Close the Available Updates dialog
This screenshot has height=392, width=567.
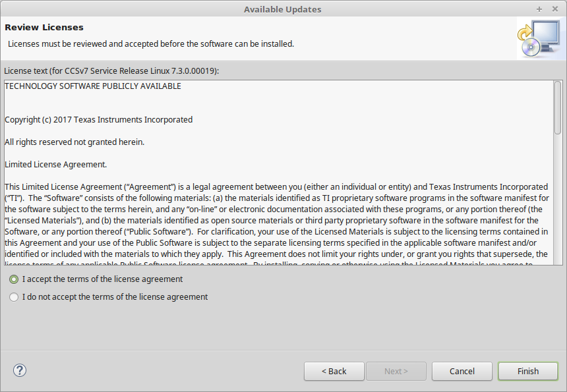point(555,9)
